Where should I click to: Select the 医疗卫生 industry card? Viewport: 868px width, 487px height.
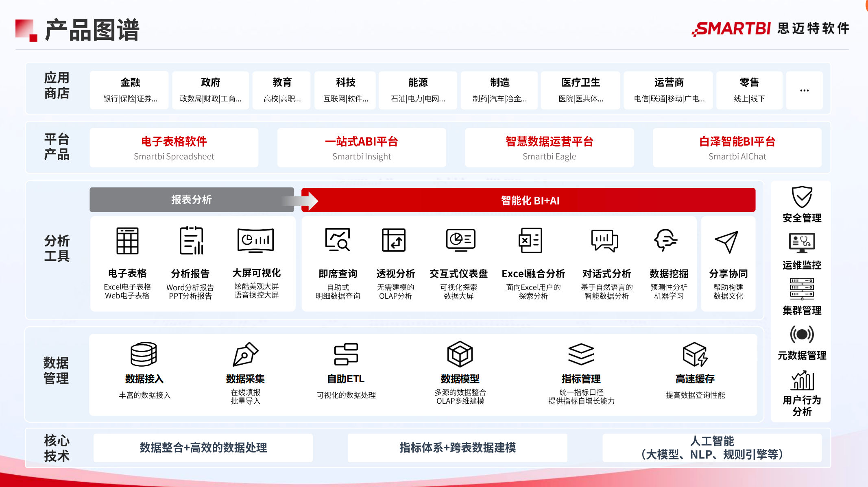click(581, 90)
